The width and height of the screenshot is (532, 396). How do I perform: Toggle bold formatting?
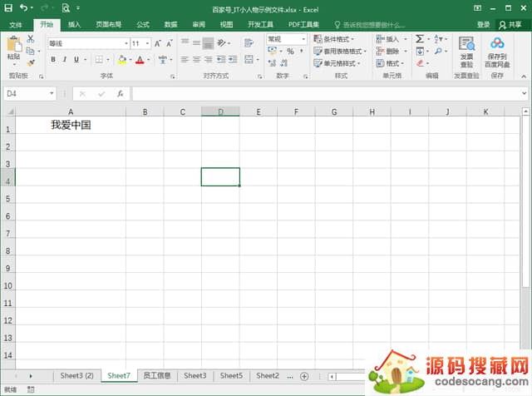point(53,59)
